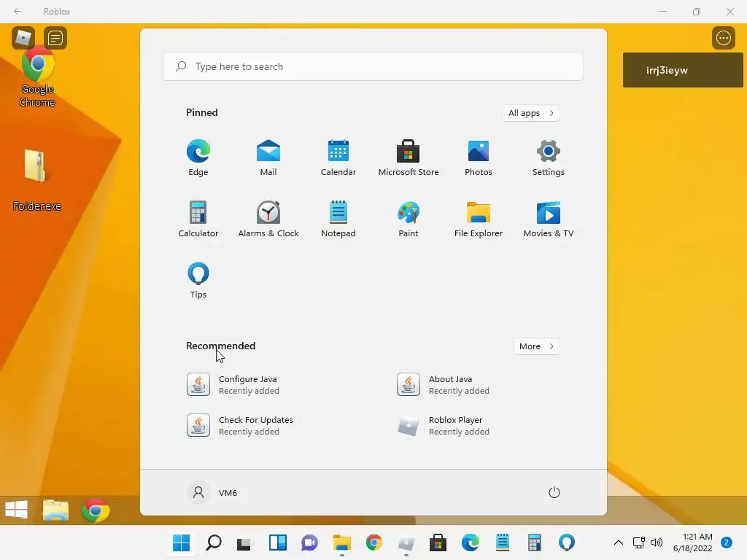Screen dimensions: 747x560
Task: Click the Roblox logo menu icon
Action: click(23, 38)
